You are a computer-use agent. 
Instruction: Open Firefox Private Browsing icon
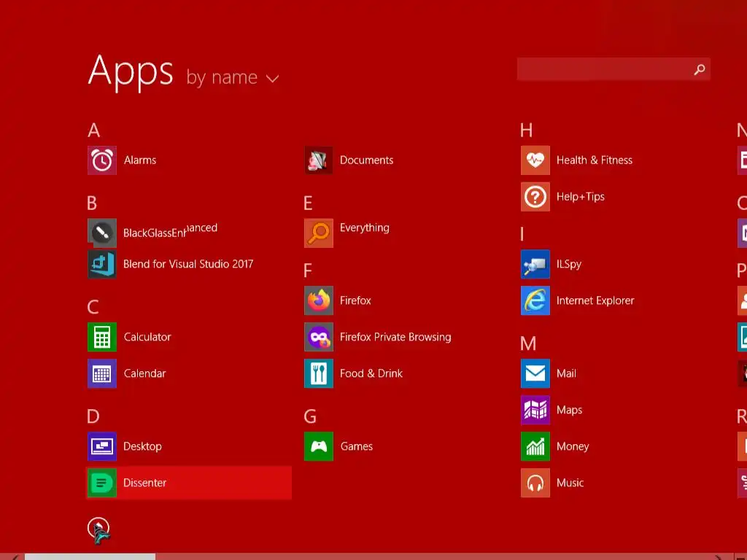[319, 337]
